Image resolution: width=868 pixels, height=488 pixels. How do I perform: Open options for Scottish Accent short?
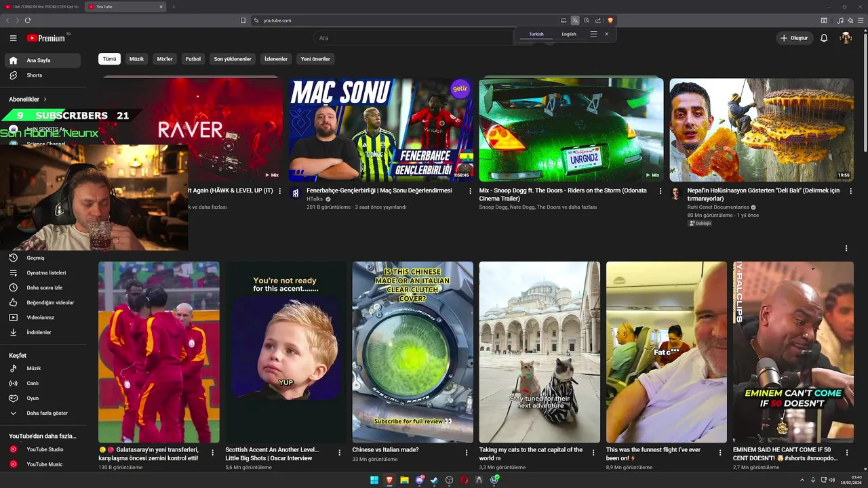339,452
